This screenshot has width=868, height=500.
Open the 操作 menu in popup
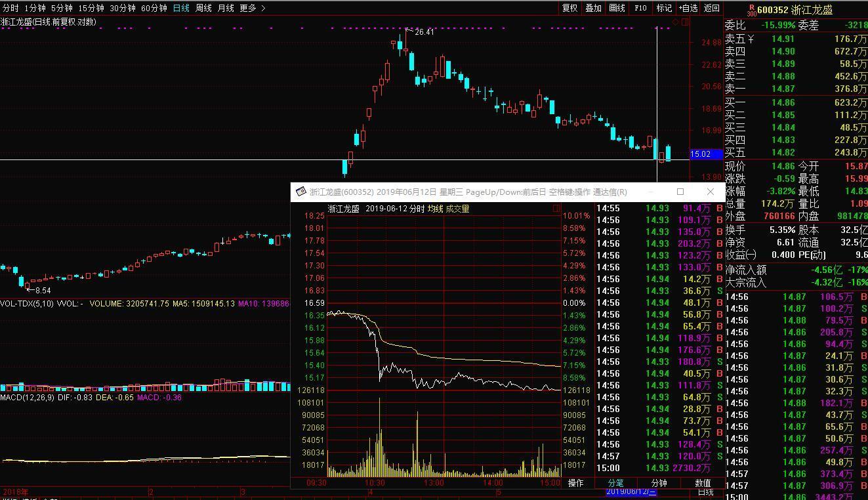(x=575, y=483)
